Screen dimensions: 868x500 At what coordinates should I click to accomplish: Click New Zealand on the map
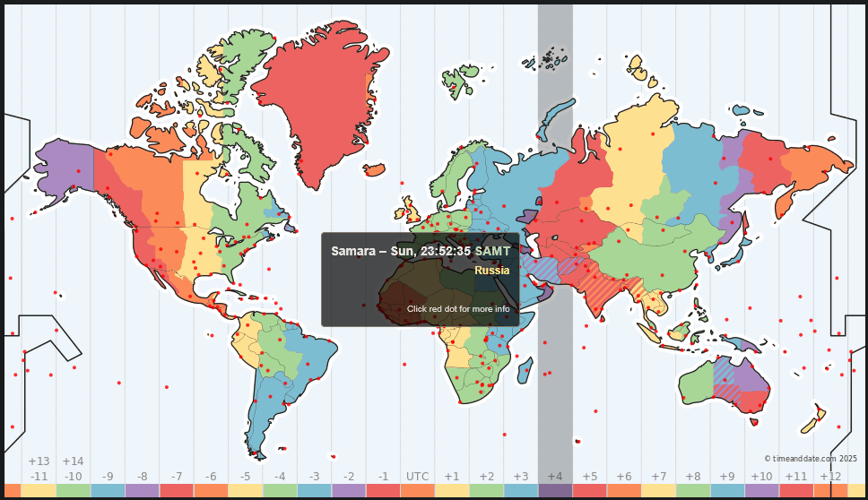[812, 419]
